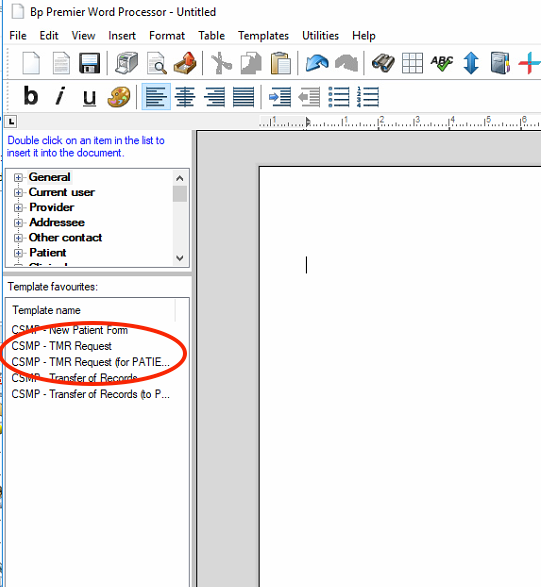Decrease paragraph indent

(x=309, y=97)
